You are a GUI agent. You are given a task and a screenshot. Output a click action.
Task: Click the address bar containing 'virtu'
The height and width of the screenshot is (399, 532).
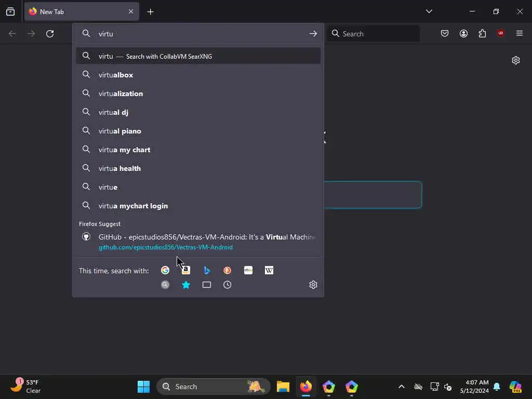pos(198,34)
